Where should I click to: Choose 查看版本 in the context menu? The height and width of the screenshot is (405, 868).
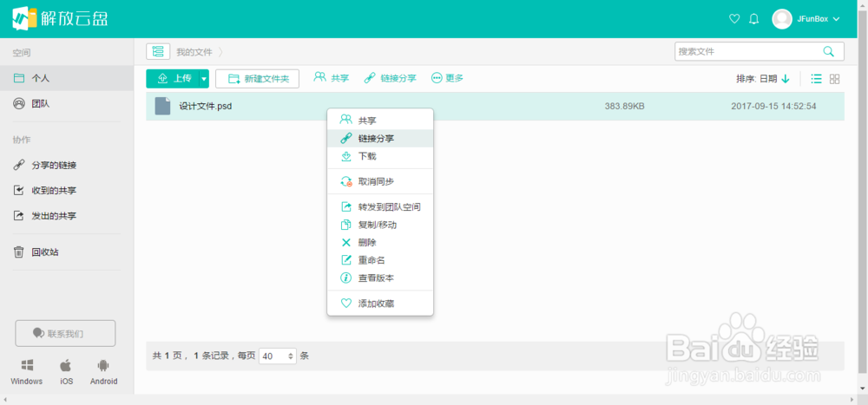[x=380, y=278]
